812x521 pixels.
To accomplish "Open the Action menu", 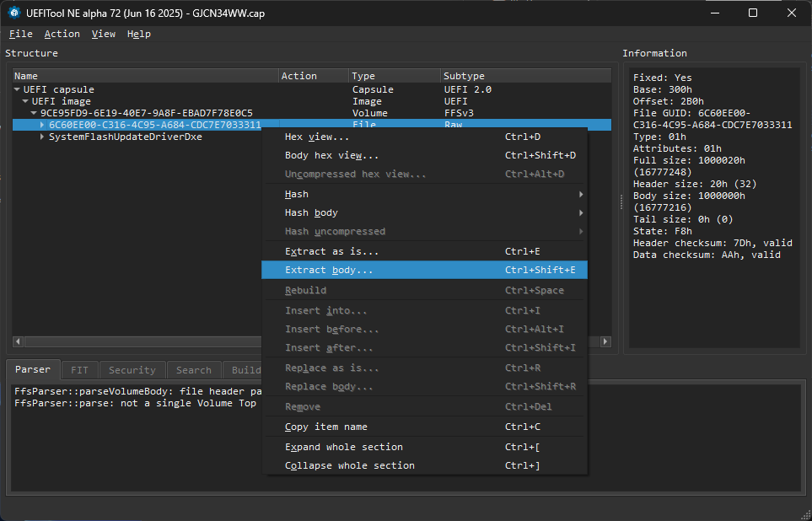I will coord(62,34).
